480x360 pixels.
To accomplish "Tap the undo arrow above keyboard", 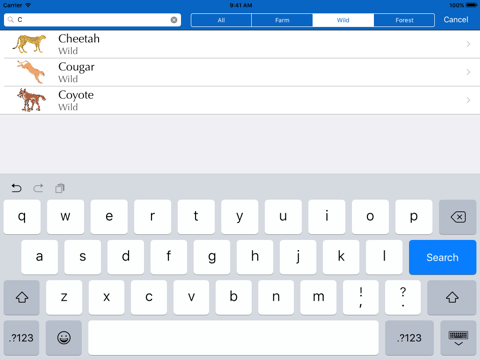I will pos(16,188).
